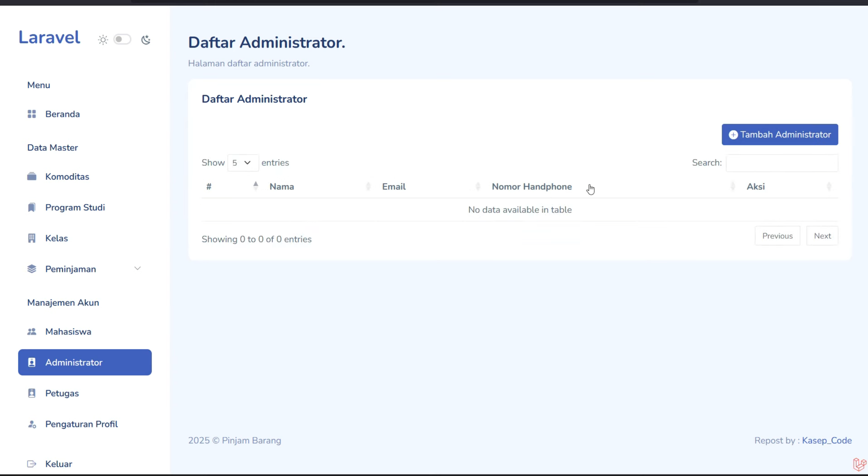Click the Keluar logout icon
The width and height of the screenshot is (868, 476).
coord(32,464)
